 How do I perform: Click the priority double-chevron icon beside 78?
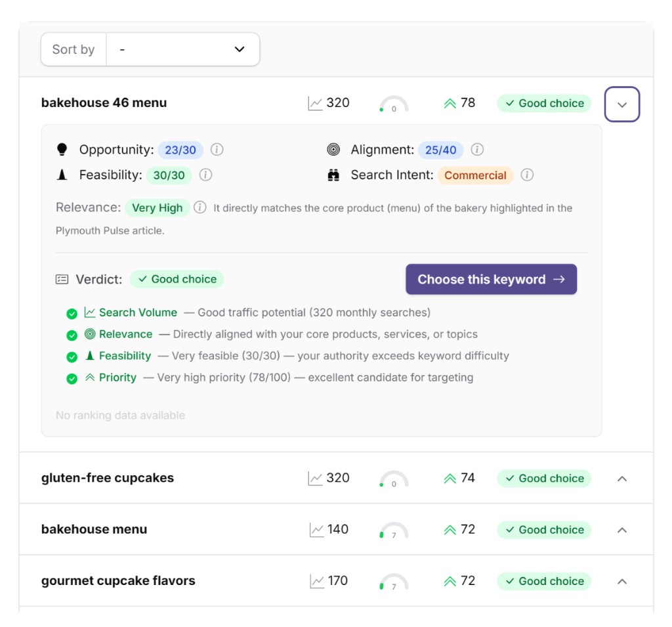click(450, 102)
